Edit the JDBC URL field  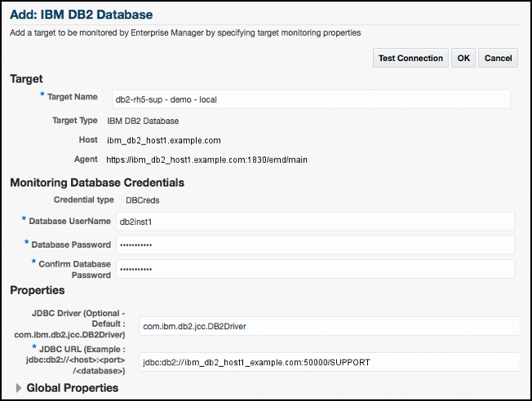point(329,362)
